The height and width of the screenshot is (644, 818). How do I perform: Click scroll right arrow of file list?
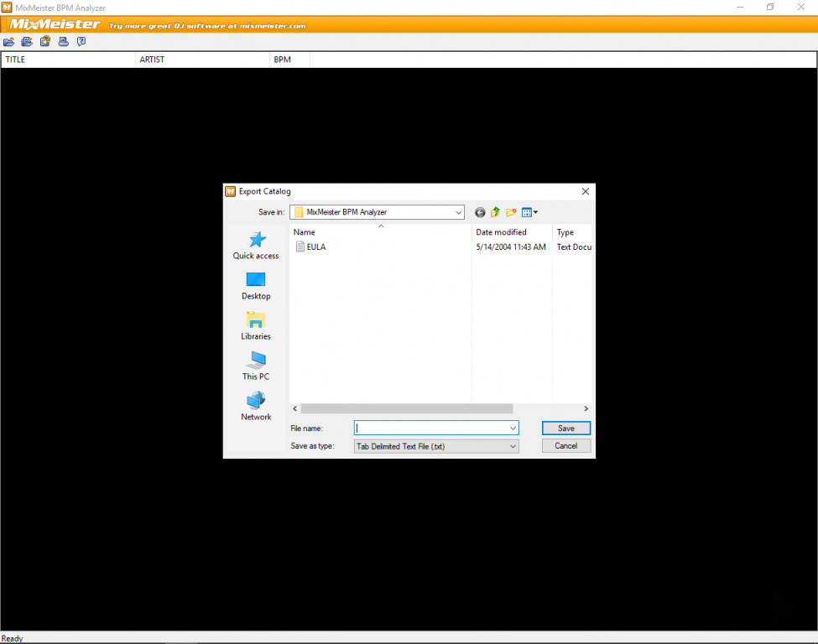click(586, 408)
